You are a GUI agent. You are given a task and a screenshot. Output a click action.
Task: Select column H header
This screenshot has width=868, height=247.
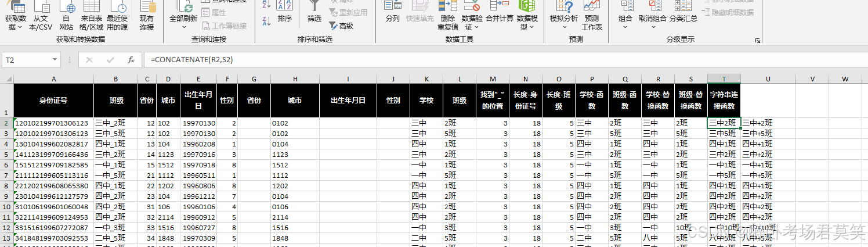(295, 79)
